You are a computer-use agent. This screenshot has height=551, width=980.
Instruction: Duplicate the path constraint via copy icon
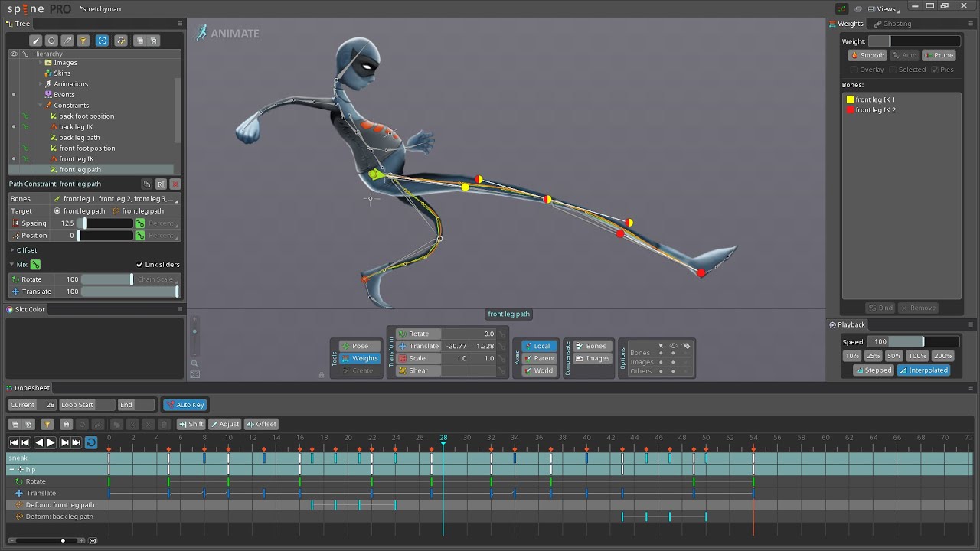146,184
